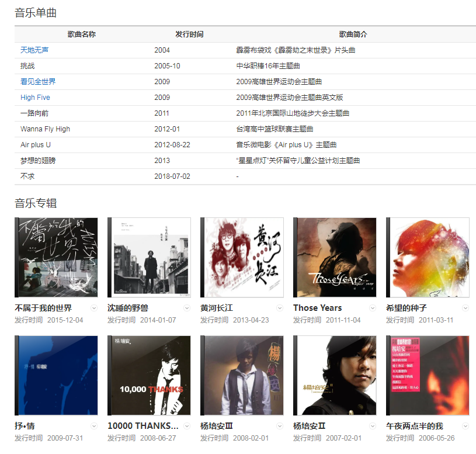Open dropdown arrow beside Those Years
476x454 pixels.
tap(372, 308)
